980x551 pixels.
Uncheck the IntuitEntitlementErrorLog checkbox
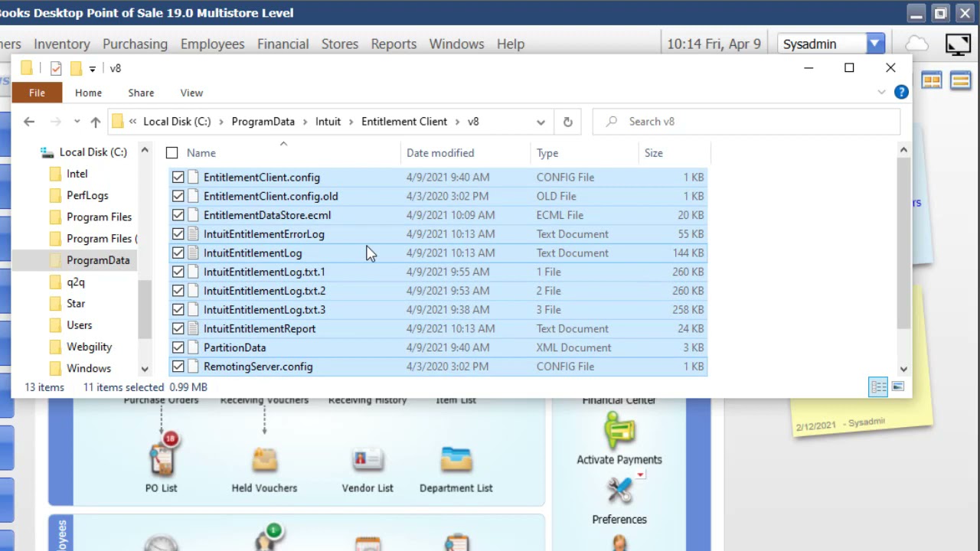(x=178, y=234)
